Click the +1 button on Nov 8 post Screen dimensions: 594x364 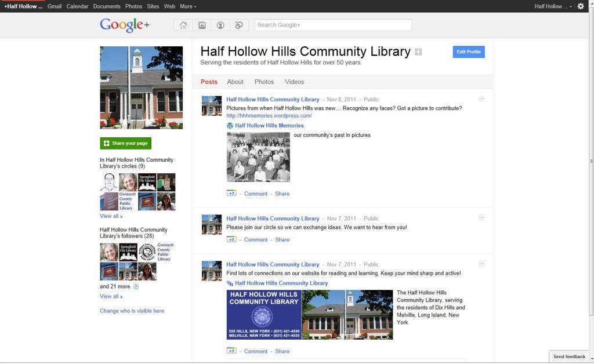coord(231,194)
